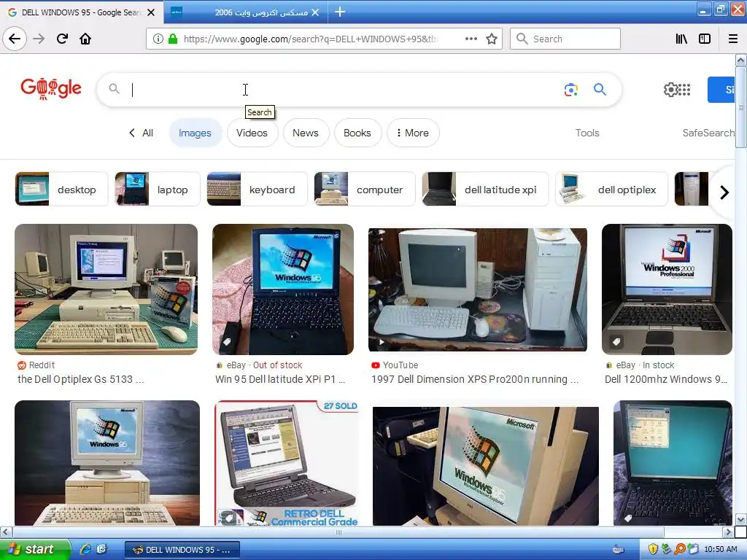The height and width of the screenshot is (560, 747).
Task: Click '1997 Dell Dimension XPS Pro200n running' link
Action: pos(474,379)
